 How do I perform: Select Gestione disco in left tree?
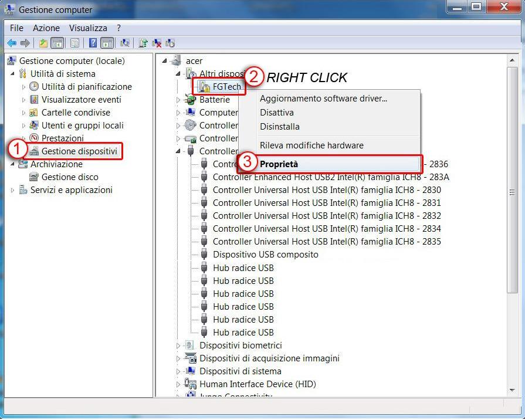click(70, 177)
